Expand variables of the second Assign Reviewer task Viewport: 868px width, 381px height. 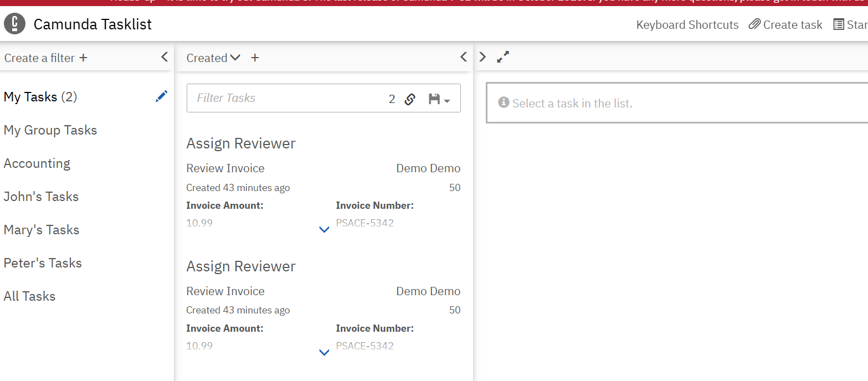[x=325, y=352]
